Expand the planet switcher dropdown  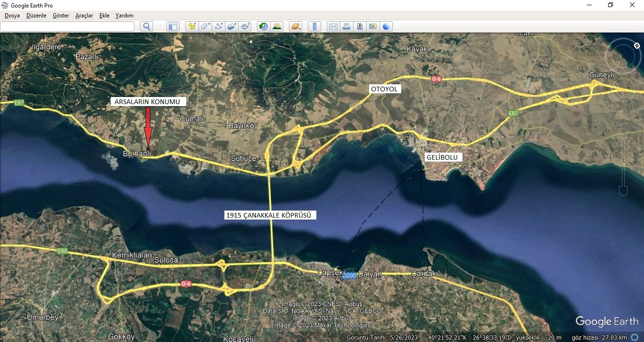(296, 26)
